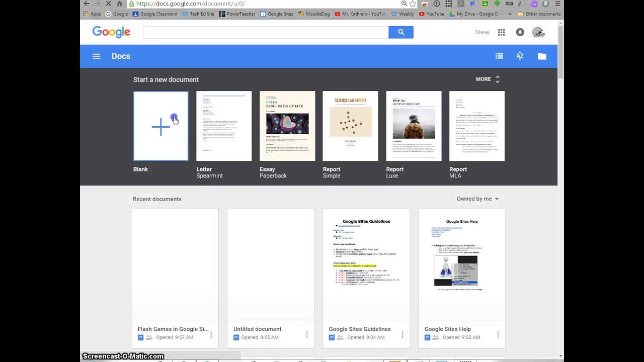Choose the Letter Spearmint template
The height and width of the screenshot is (362, 644).
tap(224, 126)
